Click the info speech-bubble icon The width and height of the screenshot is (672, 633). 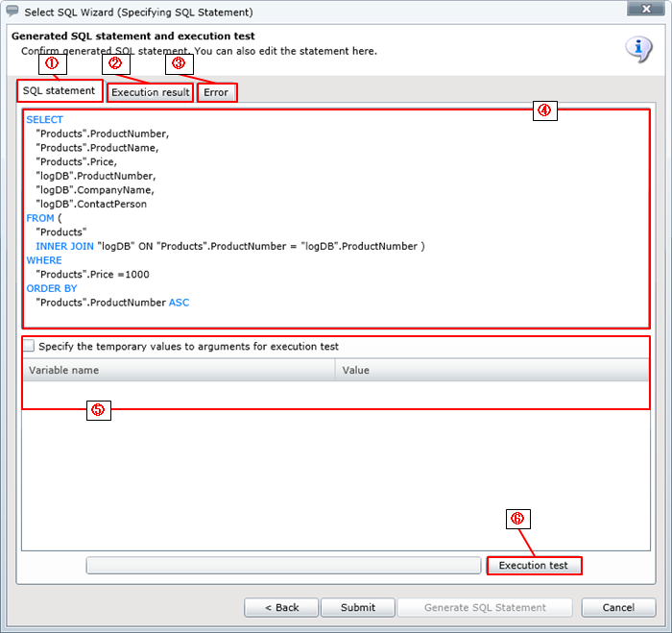tap(638, 49)
